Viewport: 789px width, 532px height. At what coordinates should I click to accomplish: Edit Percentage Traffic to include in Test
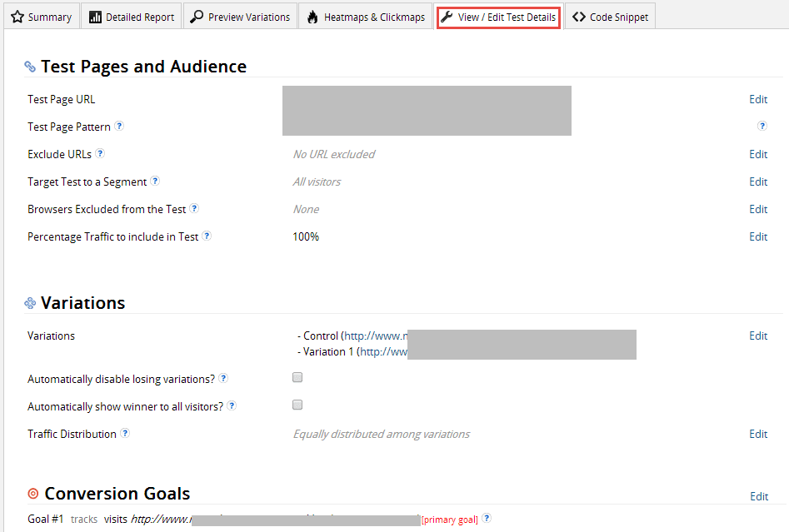[x=758, y=236]
